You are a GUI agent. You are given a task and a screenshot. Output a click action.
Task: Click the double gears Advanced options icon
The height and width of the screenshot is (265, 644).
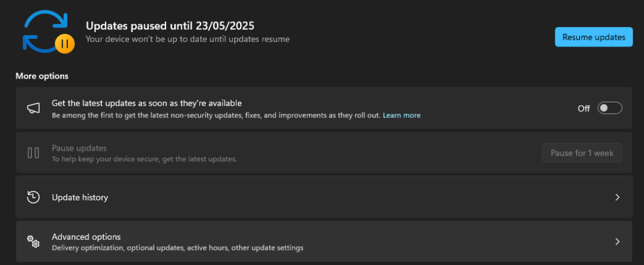33,241
